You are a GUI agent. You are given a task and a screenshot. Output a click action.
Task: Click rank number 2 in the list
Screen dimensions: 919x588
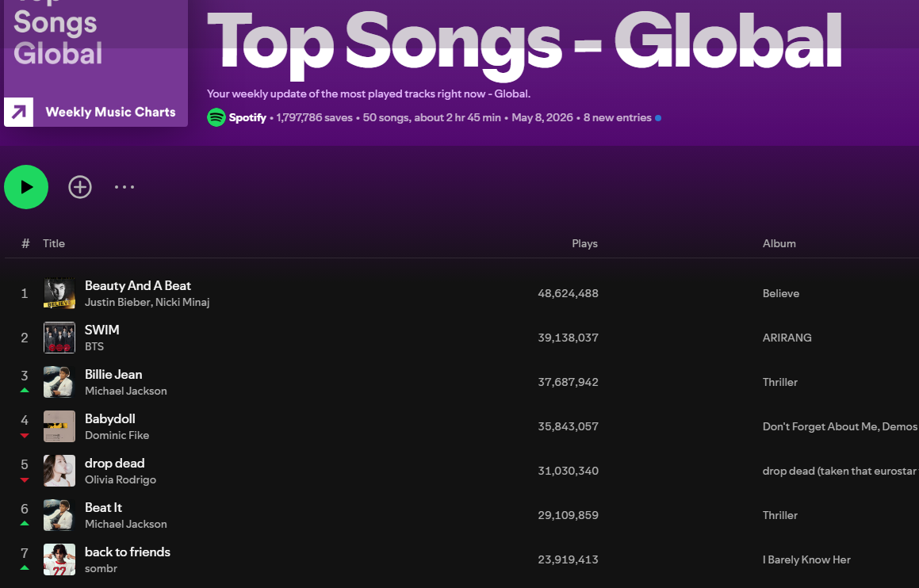point(25,338)
